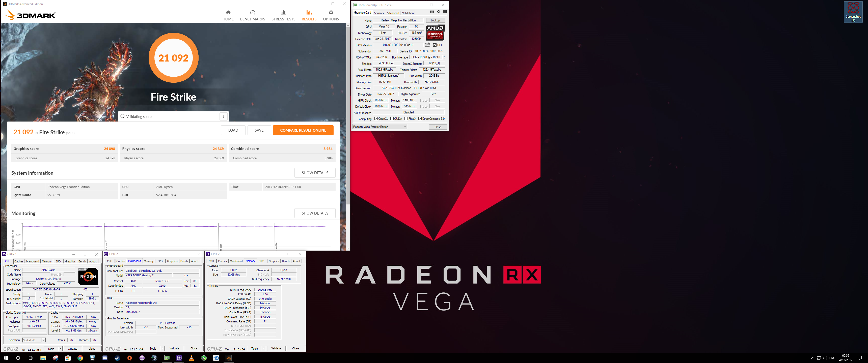Open Bench tab in first CPU-Z window
This screenshot has height=363, width=868.
(82, 262)
